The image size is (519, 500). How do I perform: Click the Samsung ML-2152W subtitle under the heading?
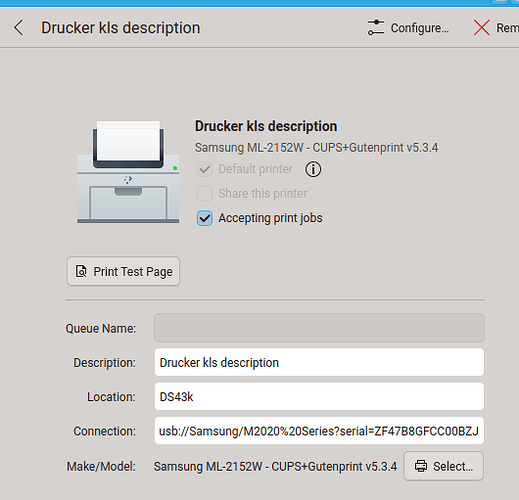[316, 147]
